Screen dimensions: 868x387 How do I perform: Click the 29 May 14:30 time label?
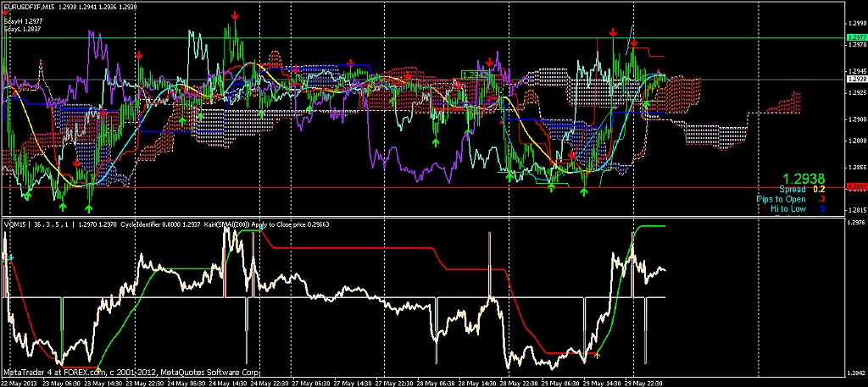click(604, 383)
